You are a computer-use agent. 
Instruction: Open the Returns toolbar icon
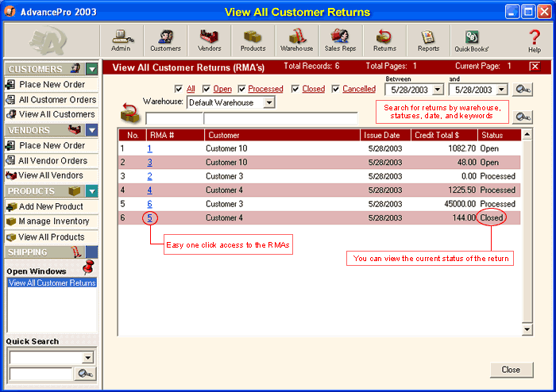click(384, 40)
